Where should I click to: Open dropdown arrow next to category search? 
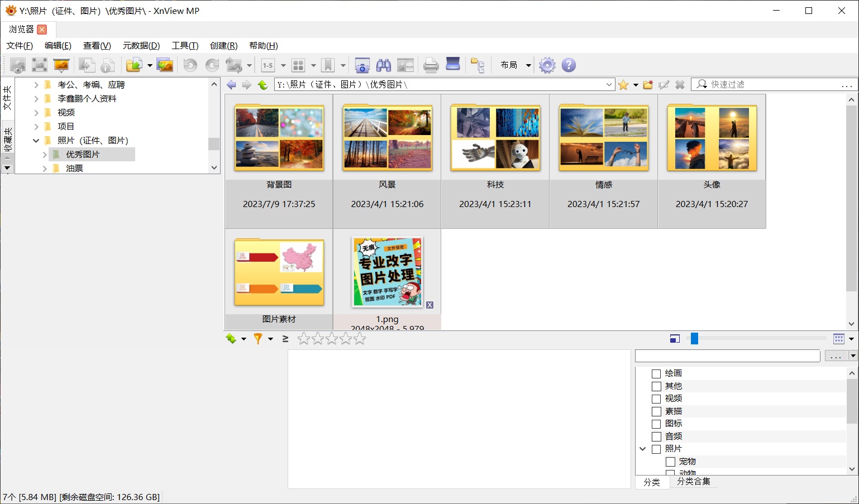pos(853,356)
